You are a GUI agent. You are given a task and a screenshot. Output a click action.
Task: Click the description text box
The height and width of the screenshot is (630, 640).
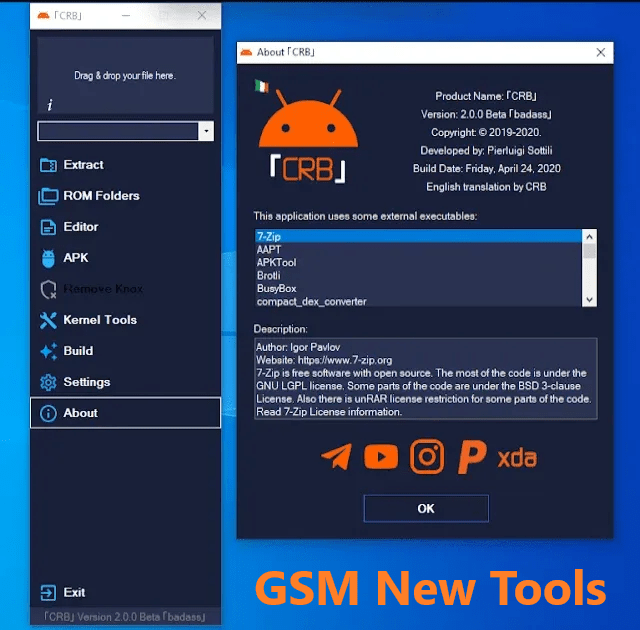tap(426, 379)
